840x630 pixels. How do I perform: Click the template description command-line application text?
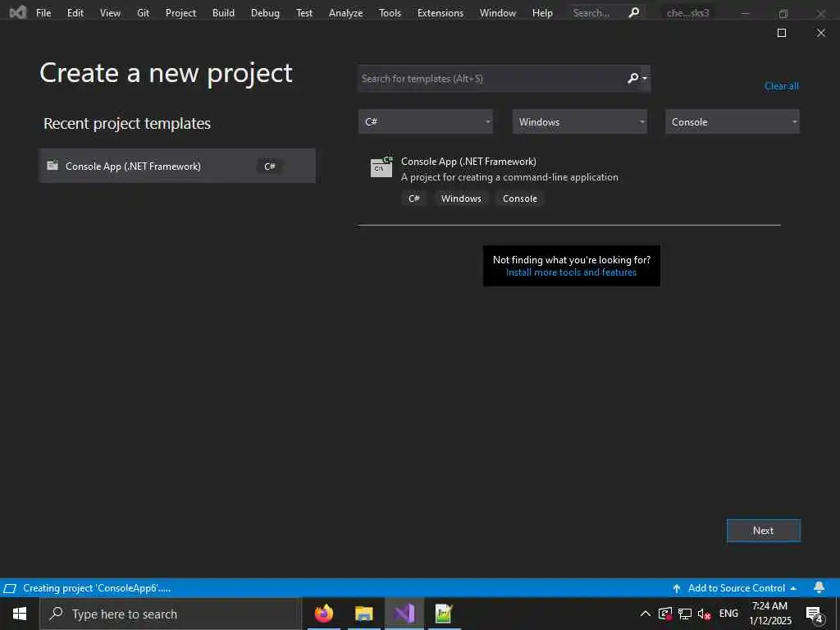click(509, 177)
